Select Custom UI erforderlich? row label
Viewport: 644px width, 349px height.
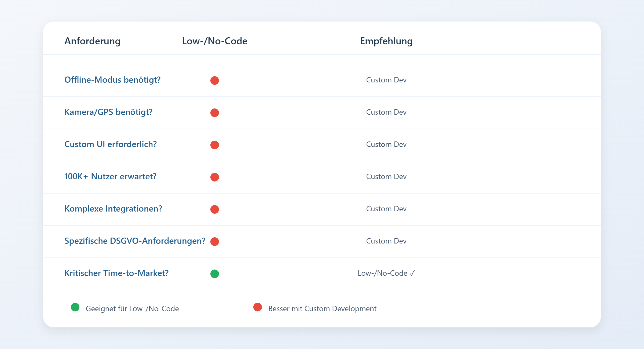tap(111, 144)
